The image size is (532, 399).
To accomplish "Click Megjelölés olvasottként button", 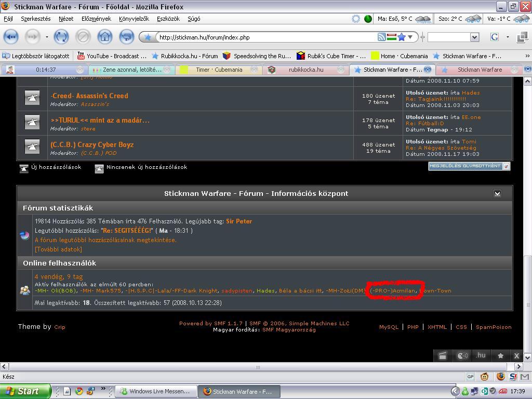I will point(469,166).
